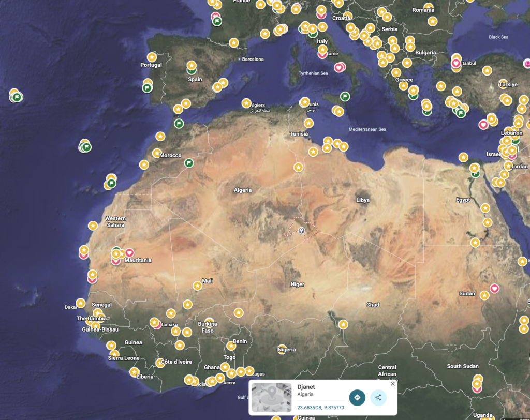Select the Libya country label

click(363, 200)
